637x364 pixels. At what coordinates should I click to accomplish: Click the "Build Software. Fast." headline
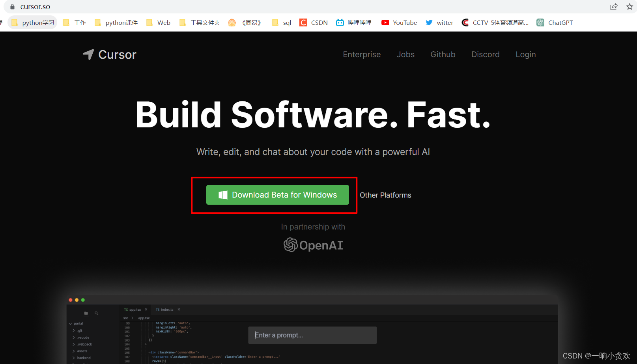pos(313,114)
